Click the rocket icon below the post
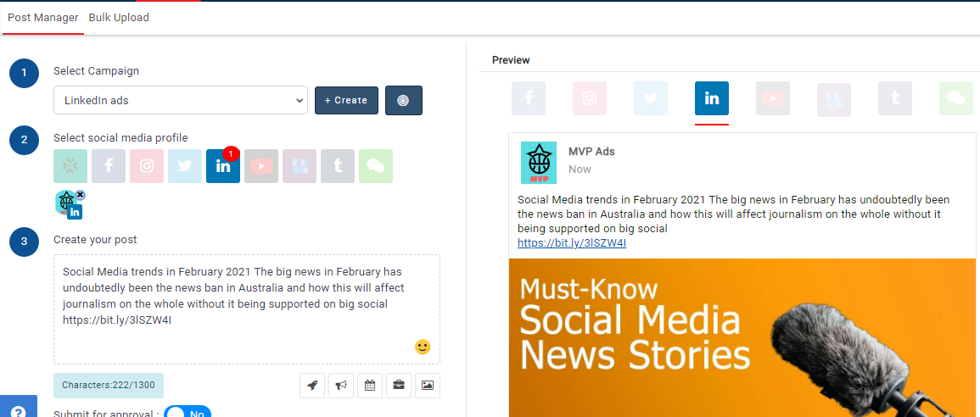 [312, 386]
